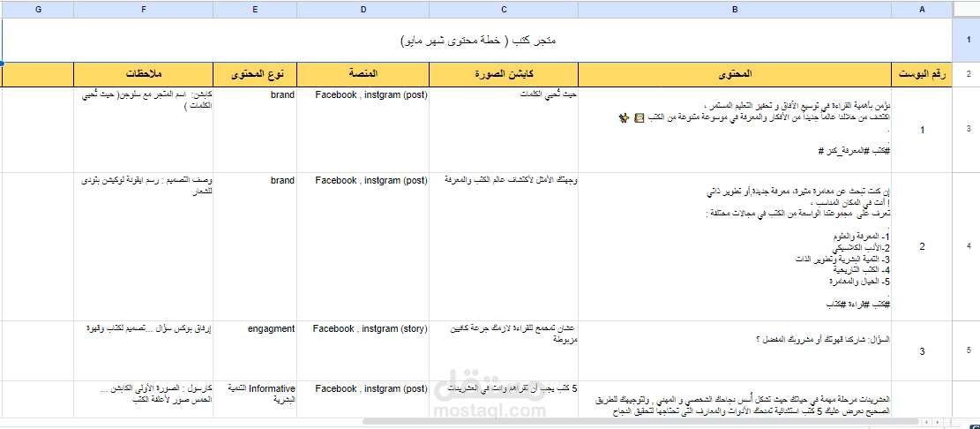The width and height of the screenshot is (980, 429).
Task: Click horizontal scrollbar right arrow
Action: (938, 422)
